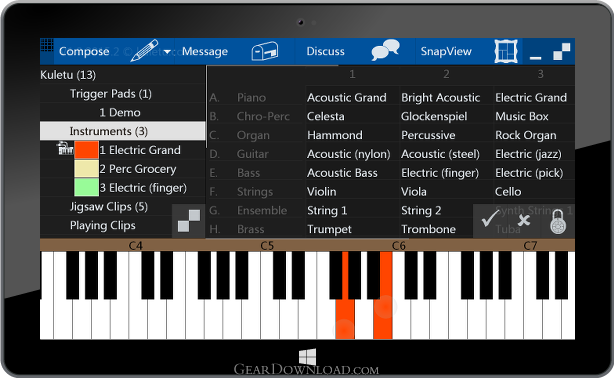The image size is (614, 378).
Task: Expand the Jigsaw Clips (5) node
Action: point(109,206)
